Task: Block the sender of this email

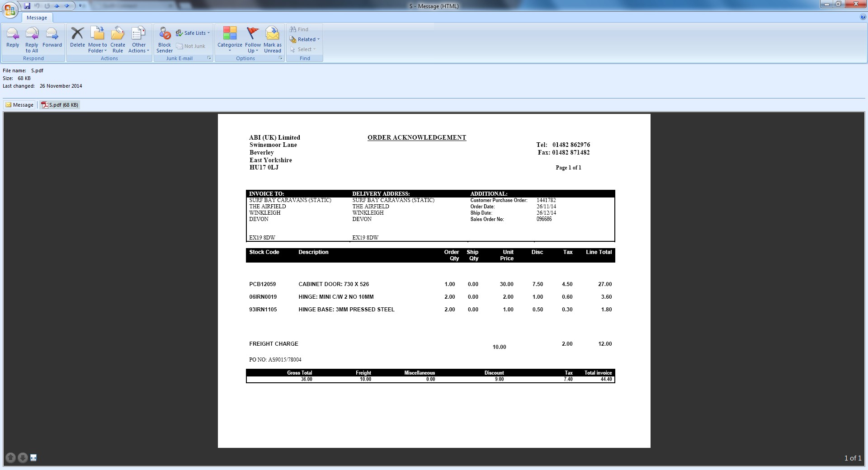Action: [165, 38]
